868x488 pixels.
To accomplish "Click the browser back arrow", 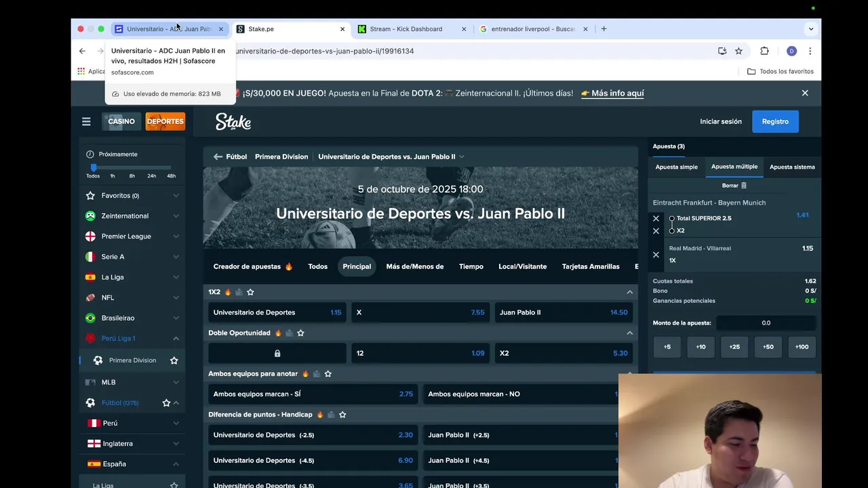I will click(82, 51).
